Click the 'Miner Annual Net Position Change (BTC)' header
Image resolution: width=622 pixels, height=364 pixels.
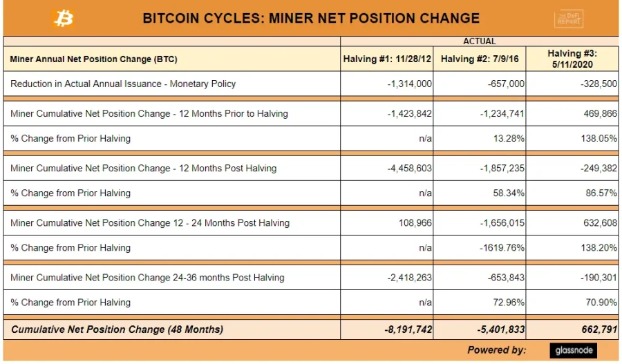coord(94,59)
